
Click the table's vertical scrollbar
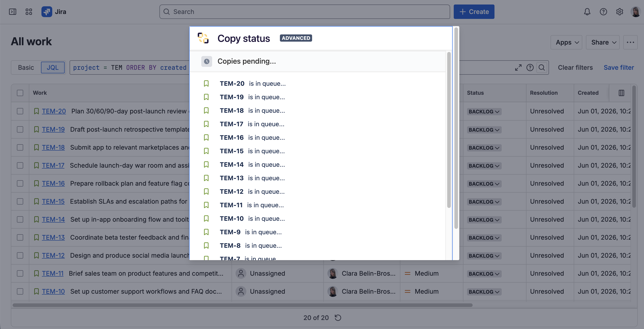(x=634, y=147)
